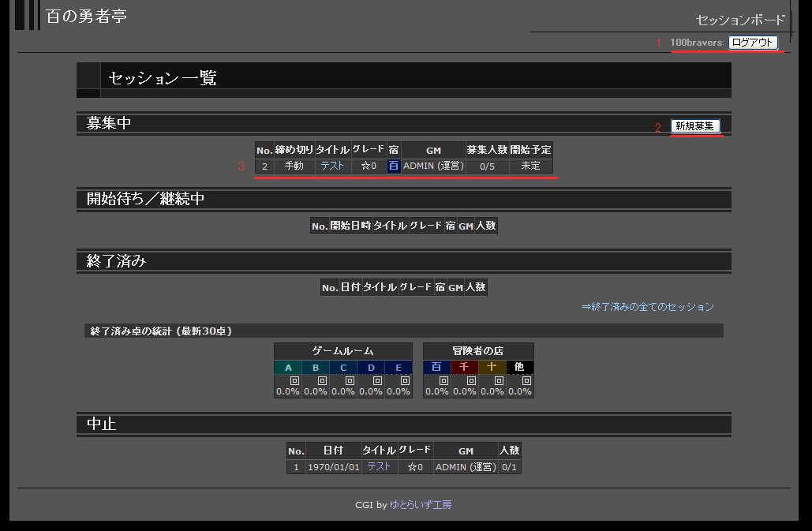The width and height of the screenshot is (812, 531).
Task: Open the テスト link in the 中止 table
Action: 379,466
